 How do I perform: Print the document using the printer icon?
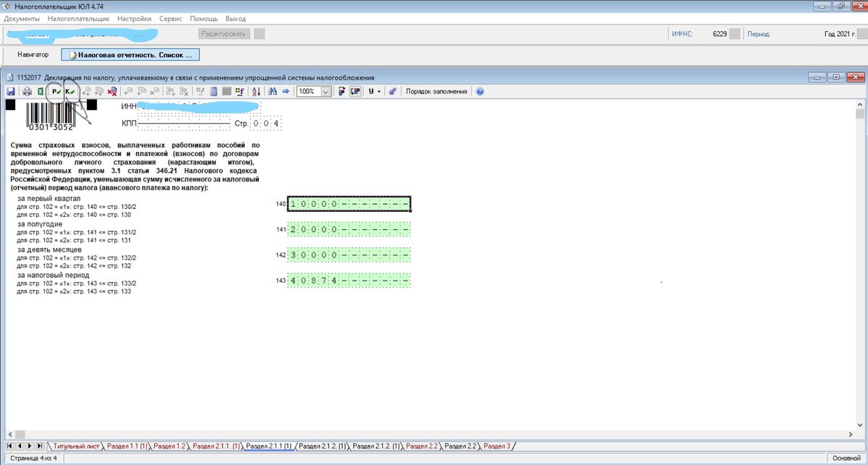point(27,92)
